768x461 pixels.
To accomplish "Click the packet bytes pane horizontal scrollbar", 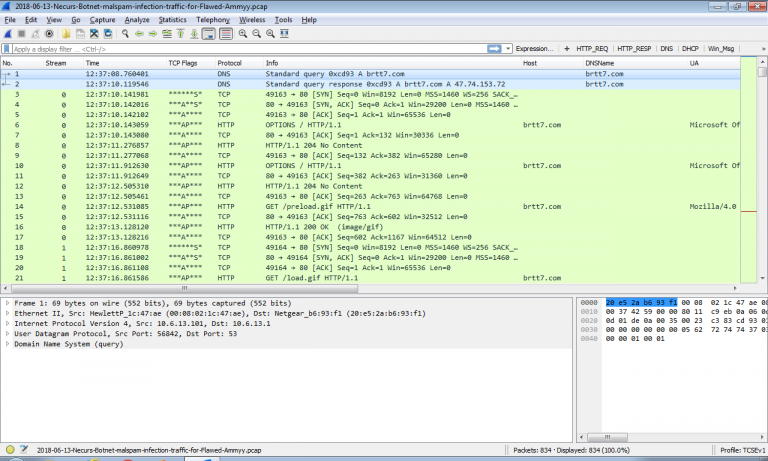I will coord(607,437).
